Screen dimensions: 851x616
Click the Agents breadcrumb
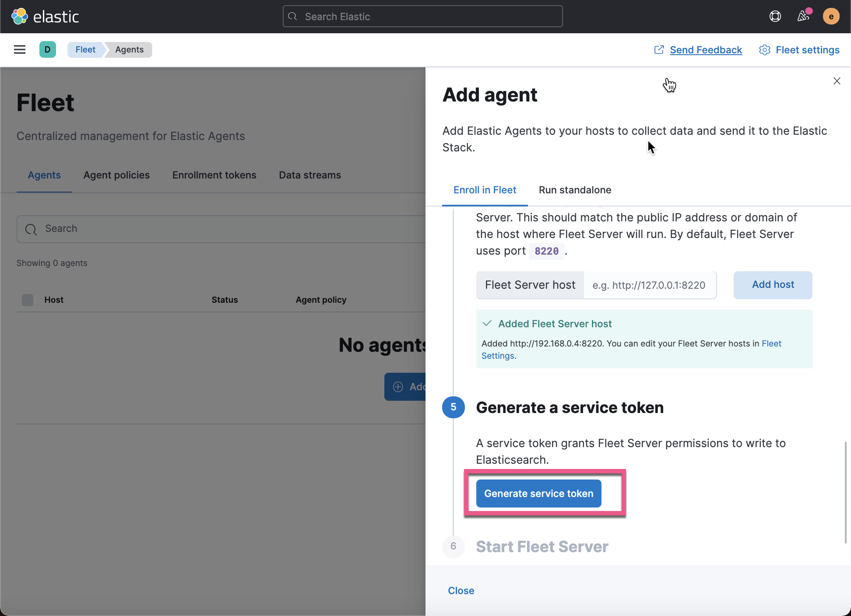point(129,49)
